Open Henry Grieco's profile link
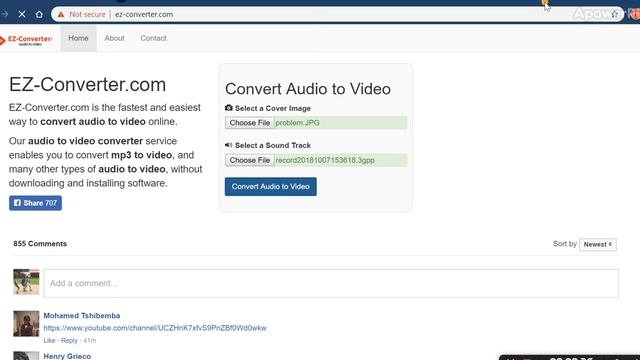 67,356
